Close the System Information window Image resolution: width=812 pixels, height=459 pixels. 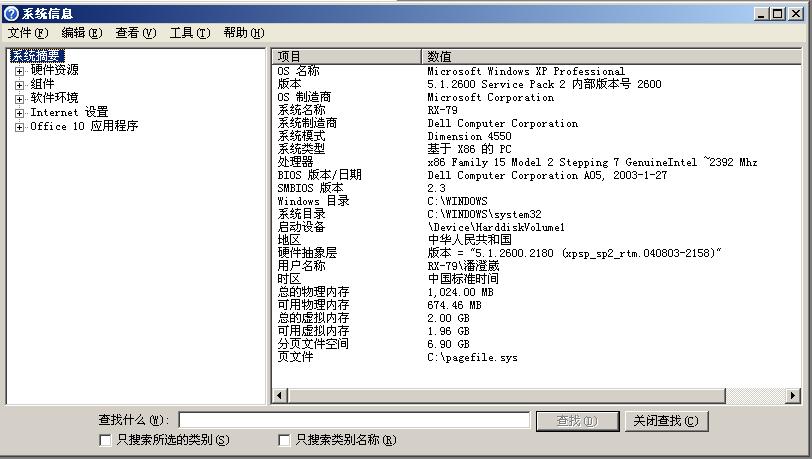[796, 14]
